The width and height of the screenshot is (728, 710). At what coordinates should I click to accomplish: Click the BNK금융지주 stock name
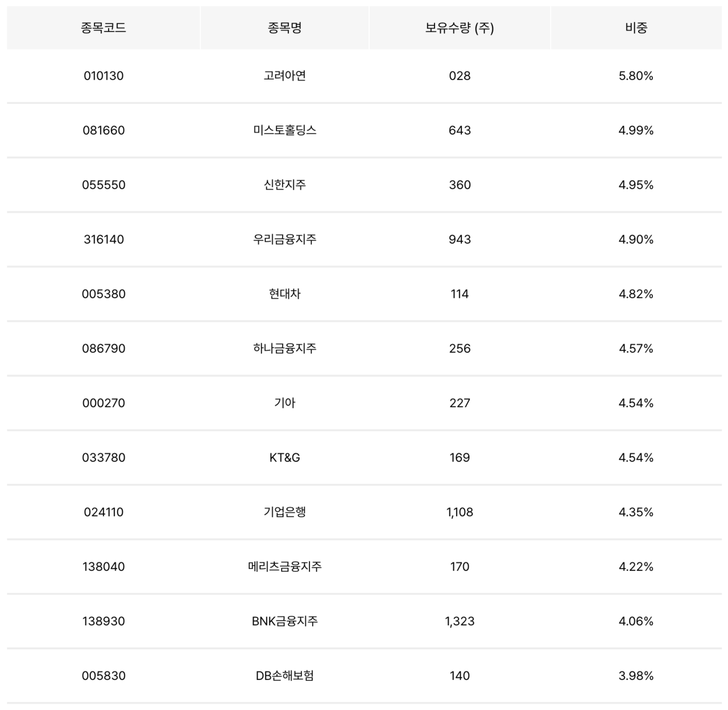pyautogui.click(x=284, y=621)
